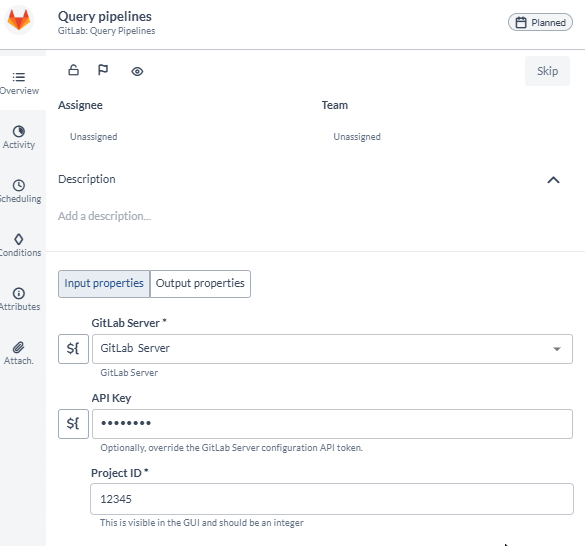Open the Scheduling sidebar section
585x546 pixels.
19,191
